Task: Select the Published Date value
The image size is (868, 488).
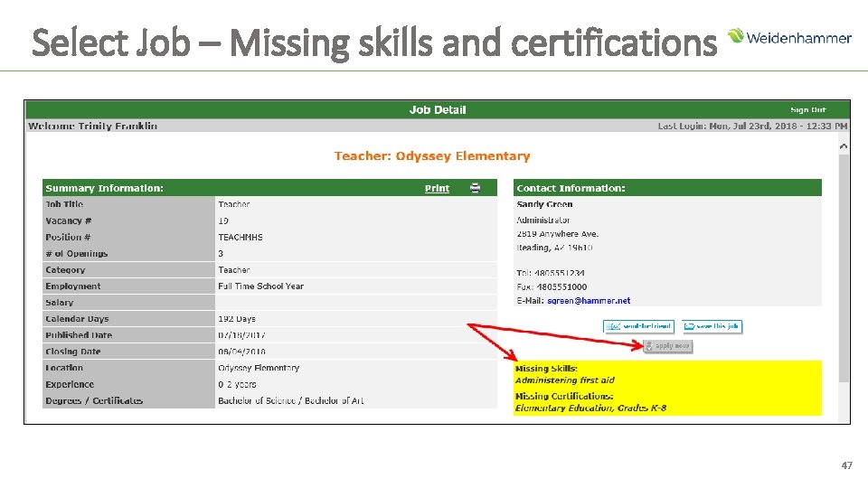Action: pyautogui.click(x=242, y=335)
